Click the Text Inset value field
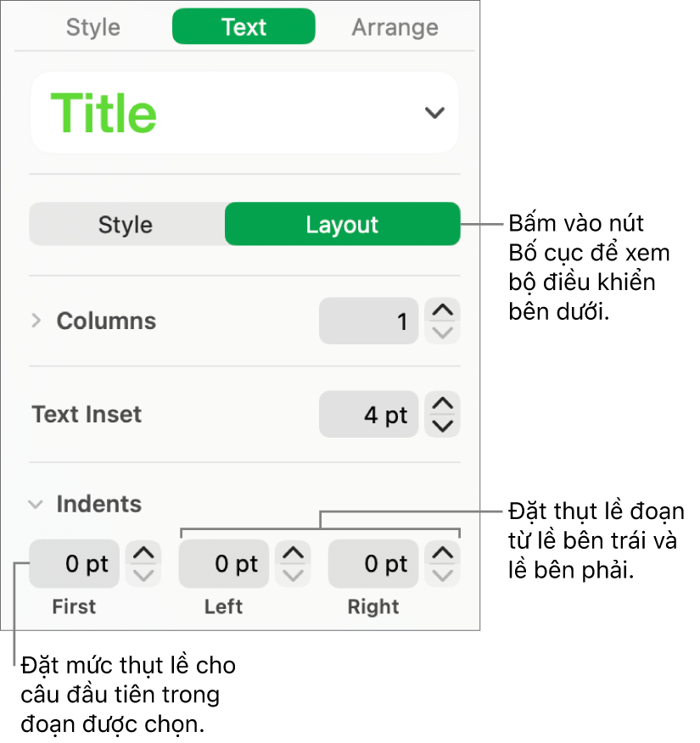The height and width of the screenshot is (743, 700). tap(368, 415)
